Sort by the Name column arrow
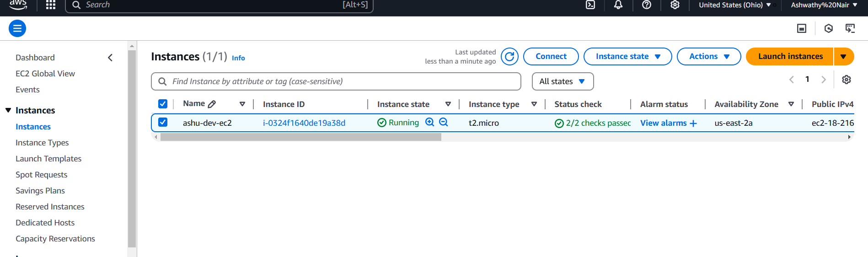The width and height of the screenshot is (868, 257). pos(242,104)
